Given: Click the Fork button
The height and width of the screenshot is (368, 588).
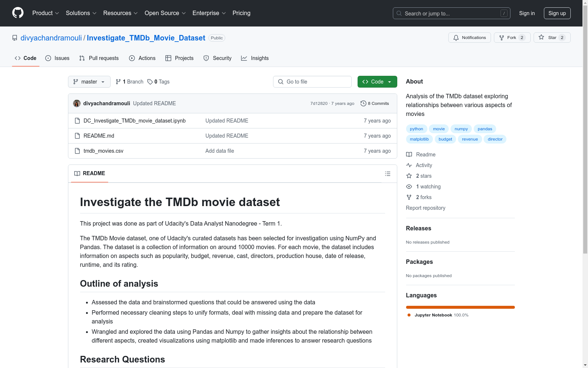Looking at the screenshot, I should [512, 38].
